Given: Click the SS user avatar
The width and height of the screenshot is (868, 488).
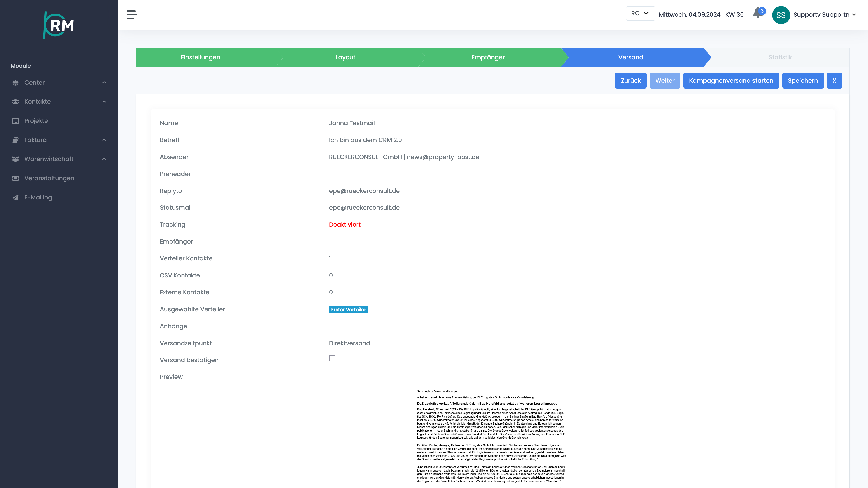Looking at the screenshot, I should 781,15.
